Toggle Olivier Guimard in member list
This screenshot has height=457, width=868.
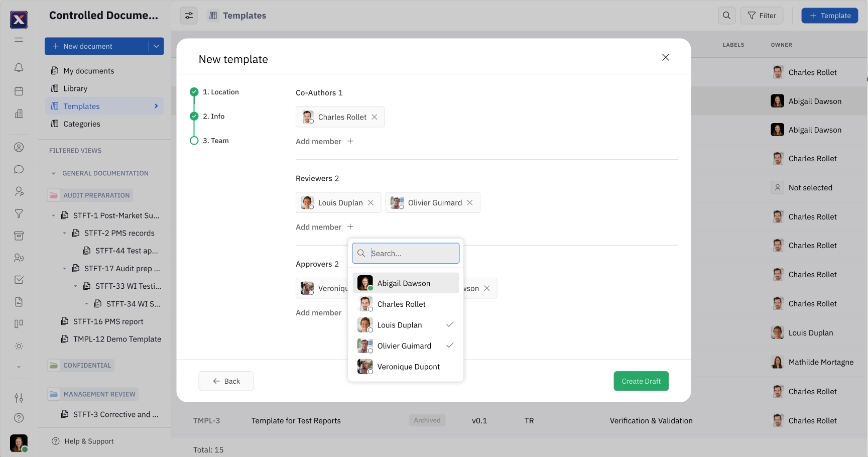[405, 346]
